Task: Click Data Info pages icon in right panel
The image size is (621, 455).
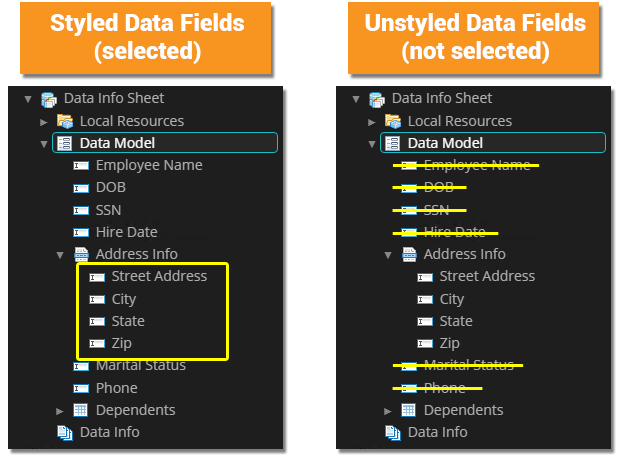Action: [x=392, y=432]
